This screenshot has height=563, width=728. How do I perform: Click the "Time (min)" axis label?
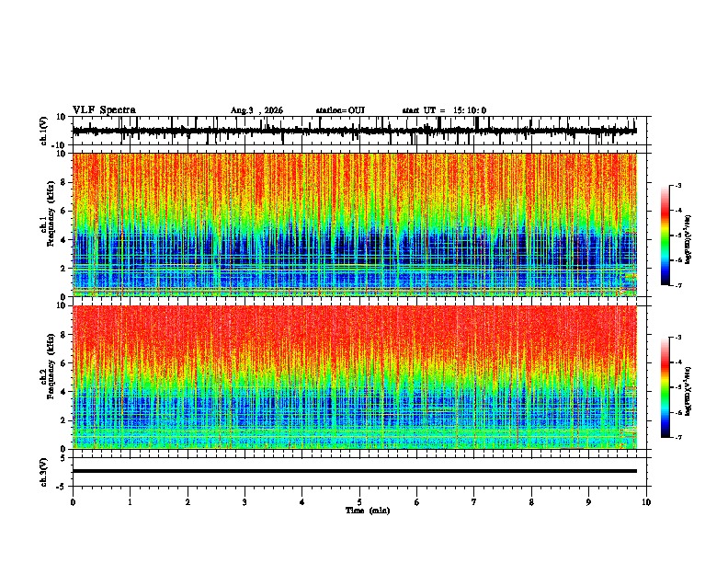coord(368,511)
